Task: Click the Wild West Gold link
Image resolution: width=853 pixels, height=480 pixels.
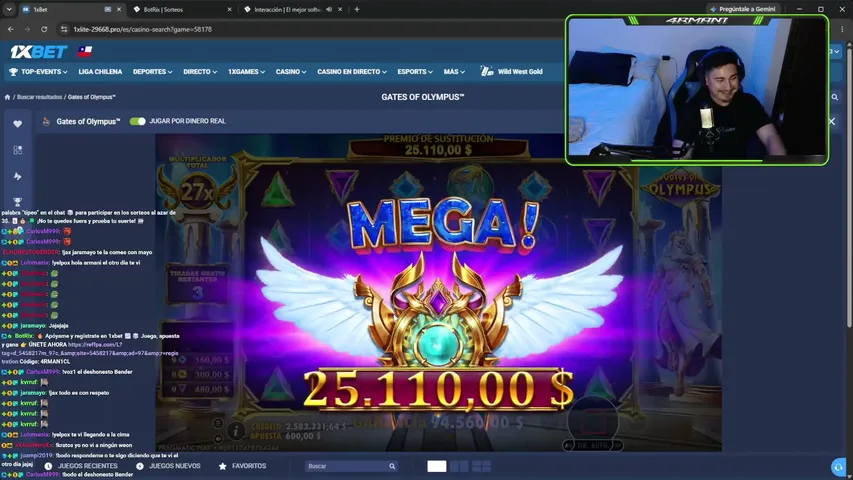Action: click(520, 72)
